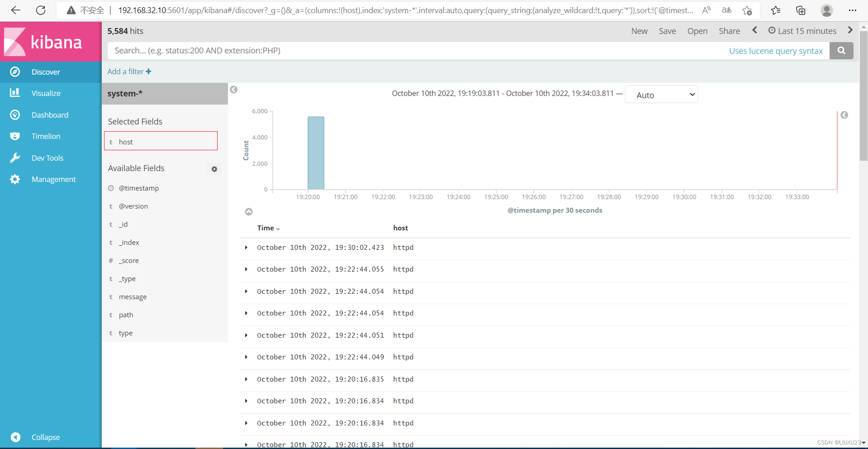
Task: Click the 19:20:00 histogram bar
Action: [316, 153]
